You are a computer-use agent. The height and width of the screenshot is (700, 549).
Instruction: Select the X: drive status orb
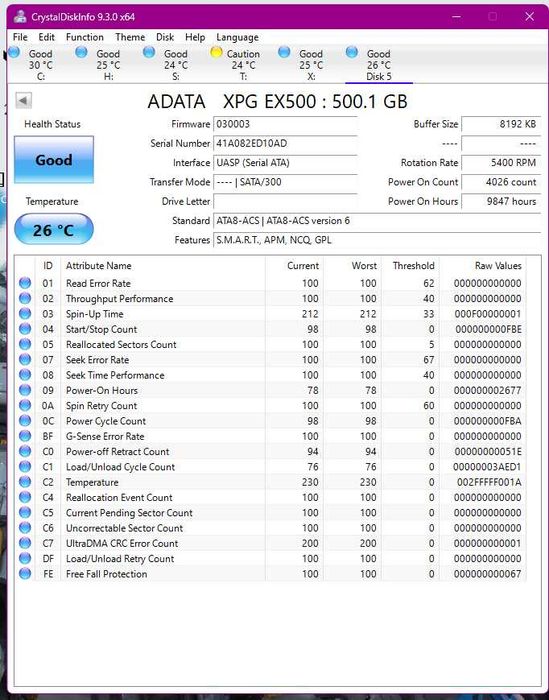pyautogui.click(x=284, y=52)
